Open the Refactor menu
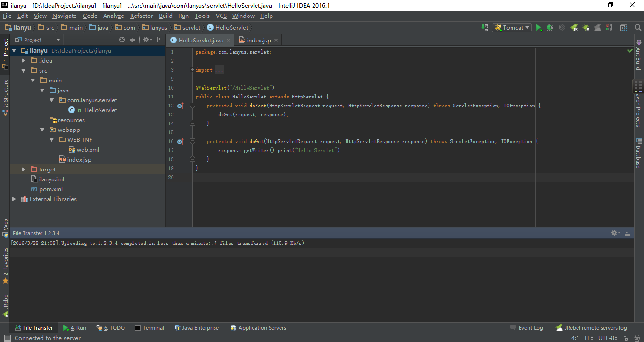 tap(141, 16)
